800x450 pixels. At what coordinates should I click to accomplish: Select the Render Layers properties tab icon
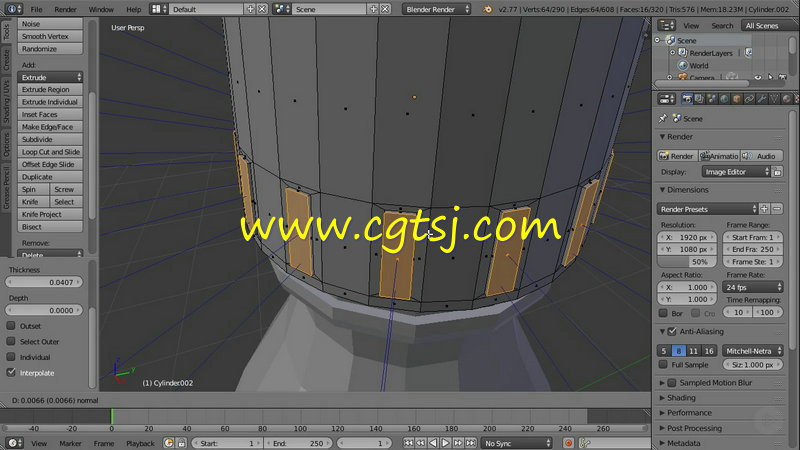(699, 99)
